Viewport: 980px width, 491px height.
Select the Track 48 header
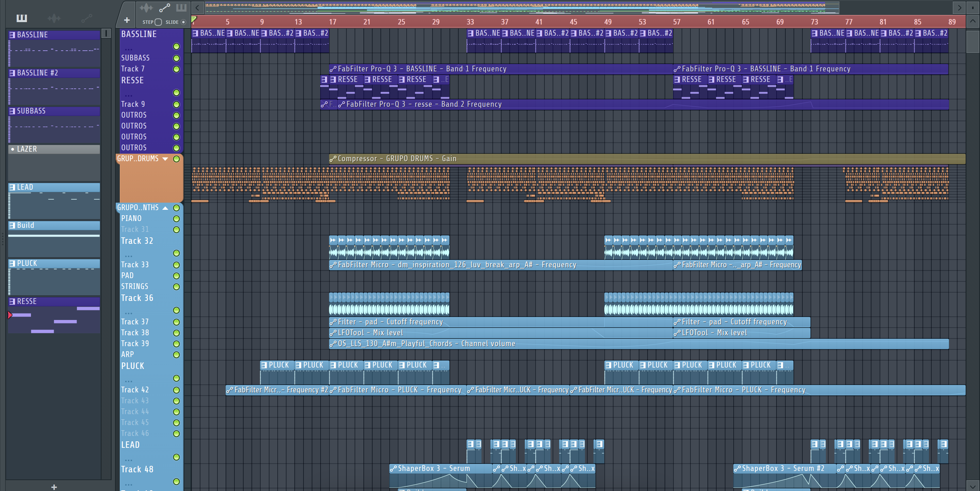pos(151,475)
